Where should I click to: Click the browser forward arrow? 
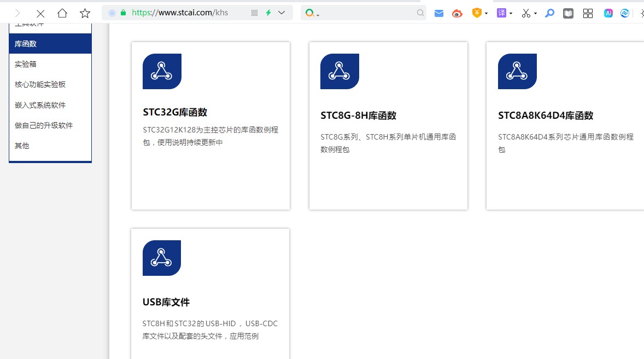click(17, 13)
